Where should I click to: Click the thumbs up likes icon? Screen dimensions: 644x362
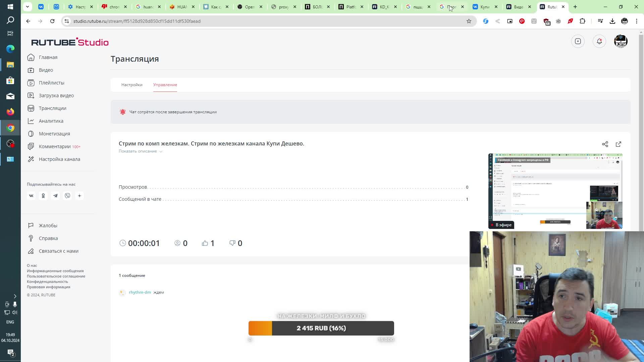[x=205, y=243]
